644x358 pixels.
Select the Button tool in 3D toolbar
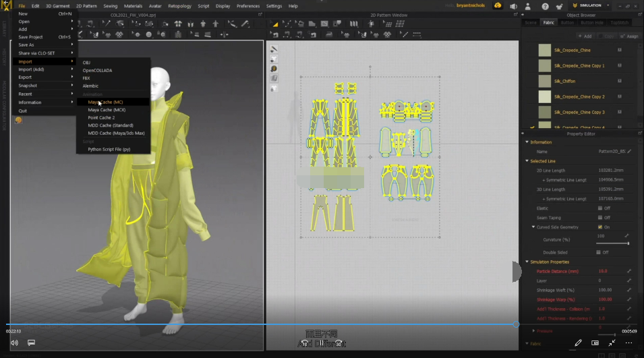click(148, 35)
